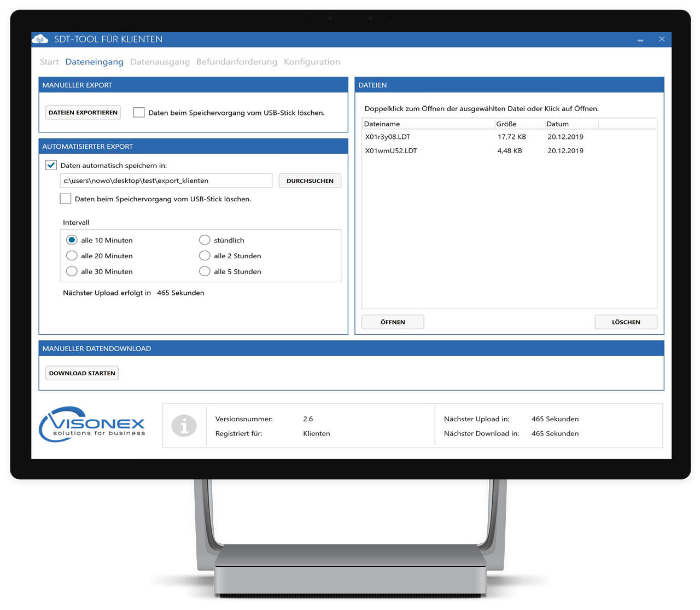Switch to the Datenausgang tab

[160, 62]
